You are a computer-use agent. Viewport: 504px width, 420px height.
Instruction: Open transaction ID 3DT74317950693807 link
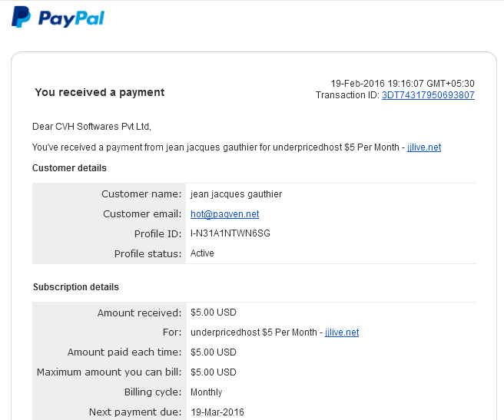pos(428,95)
